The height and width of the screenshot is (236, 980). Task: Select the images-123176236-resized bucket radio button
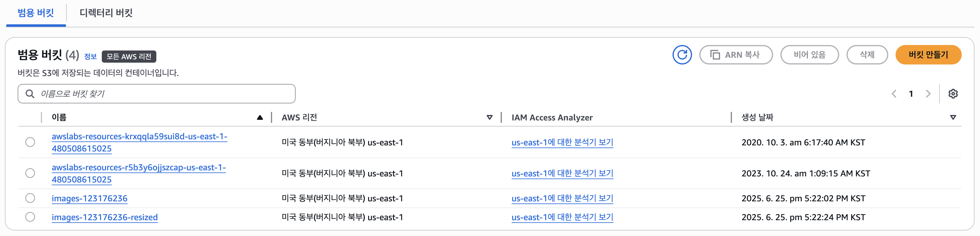click(x=30, y=217)
